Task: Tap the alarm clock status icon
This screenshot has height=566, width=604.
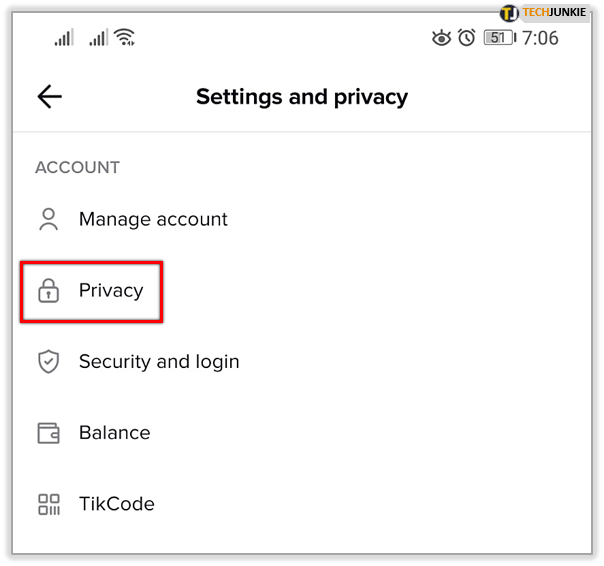Action: tap(467, 38)
